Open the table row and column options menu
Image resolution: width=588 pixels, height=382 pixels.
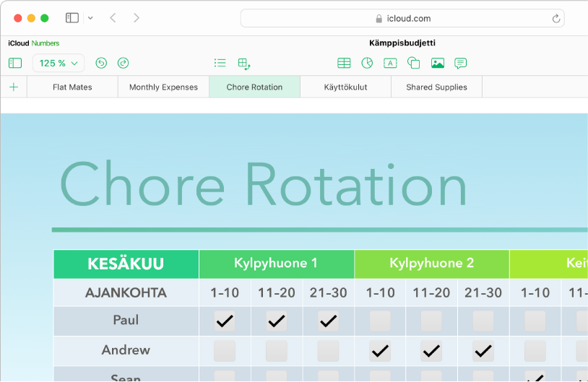[244, 64]
